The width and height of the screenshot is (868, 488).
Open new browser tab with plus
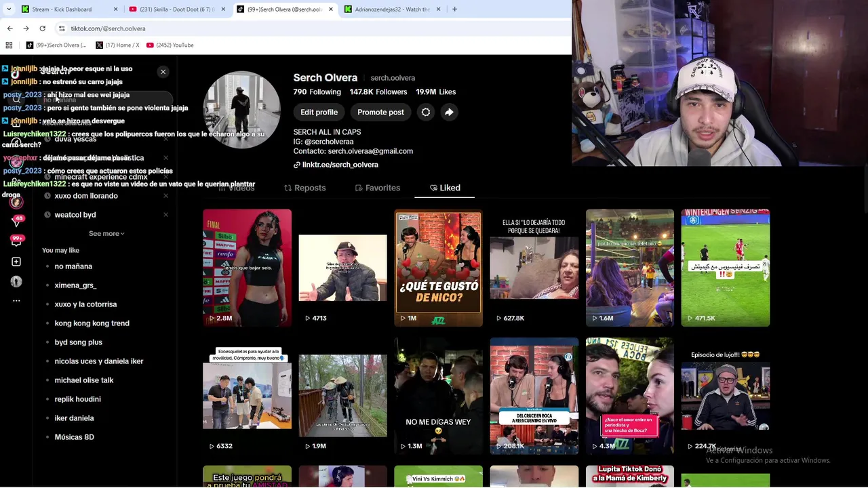[x=454, y=9]
